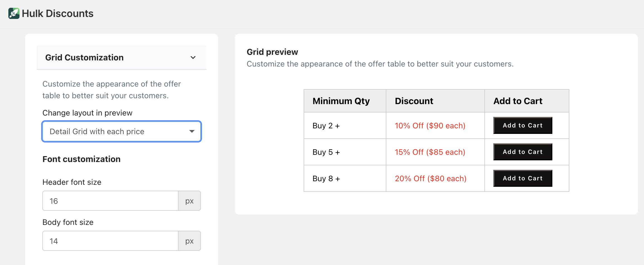This screenshot has height=265, width=644.
Task: Click the Grid Customization section heading
Action: click(x=84, y=58)
